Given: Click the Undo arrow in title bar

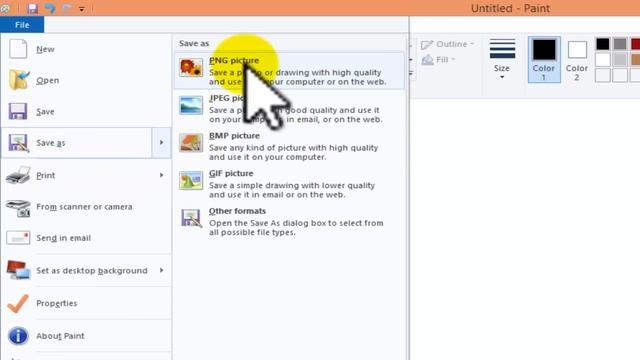Looking at the screenshot, I should pyautogui.click(x=50, y=8).
